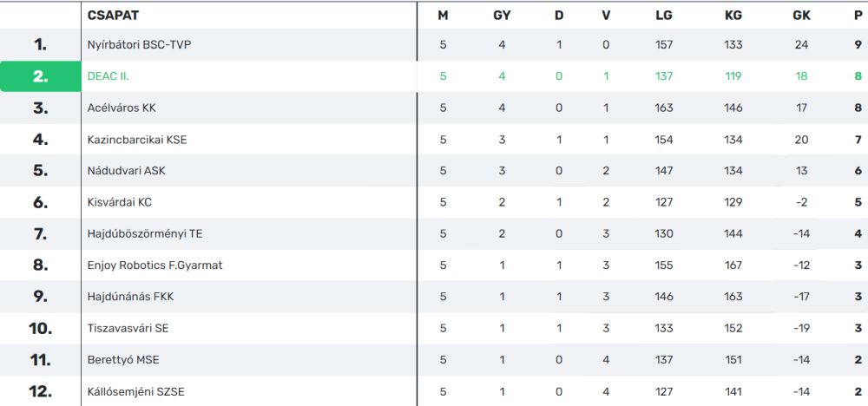
Task: Click the GY wins column header
Action: point(502,16)
